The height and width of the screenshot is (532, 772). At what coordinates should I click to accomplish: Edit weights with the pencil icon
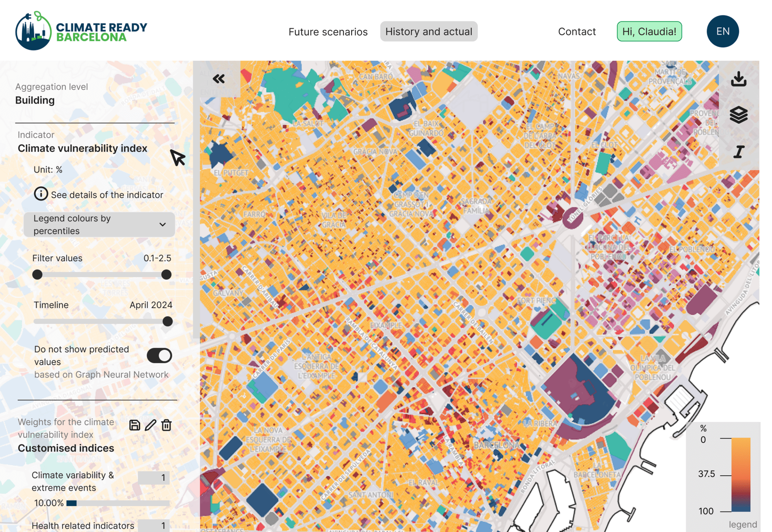pyautogui.click(x=150, y=425)
